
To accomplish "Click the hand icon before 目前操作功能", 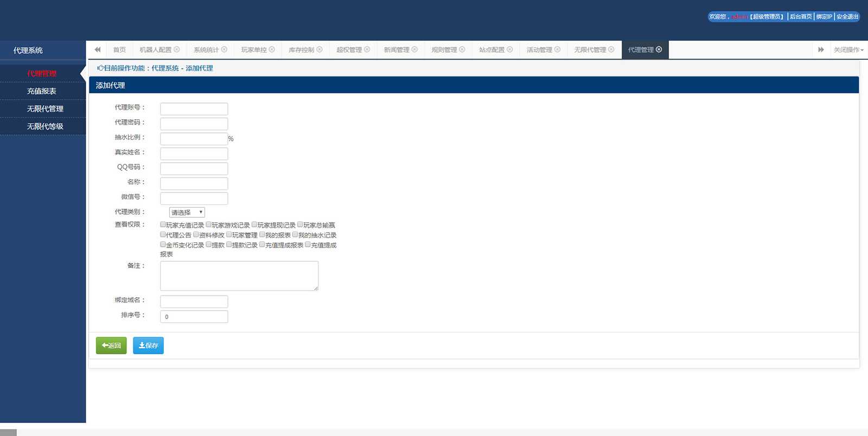I will [x=100, y=68].
